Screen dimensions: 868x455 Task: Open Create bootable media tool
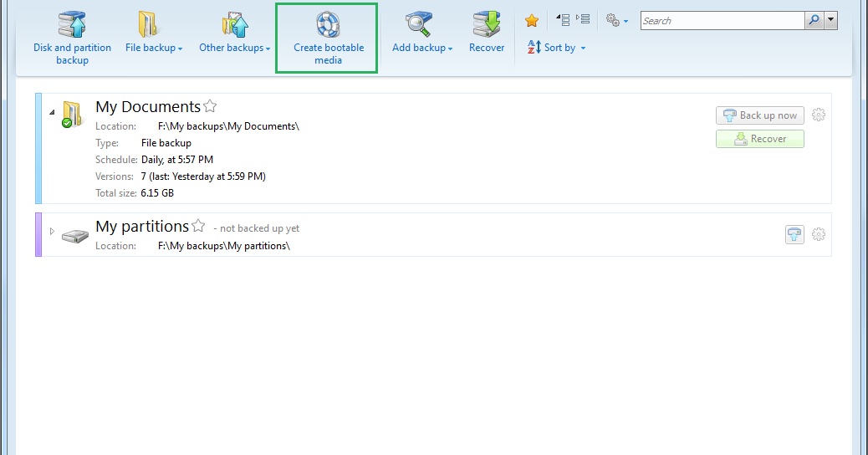[329, 38]
